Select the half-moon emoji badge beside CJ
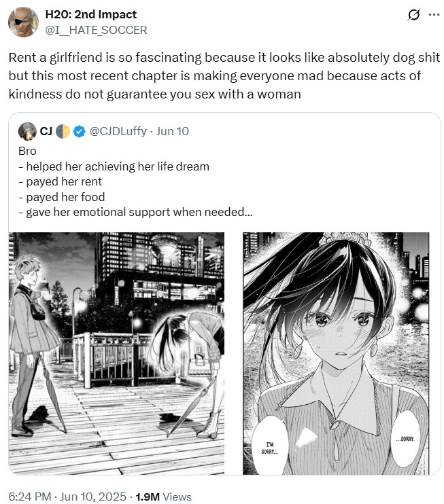This screenshot has width=444, height=504. (x=63, y=132)
